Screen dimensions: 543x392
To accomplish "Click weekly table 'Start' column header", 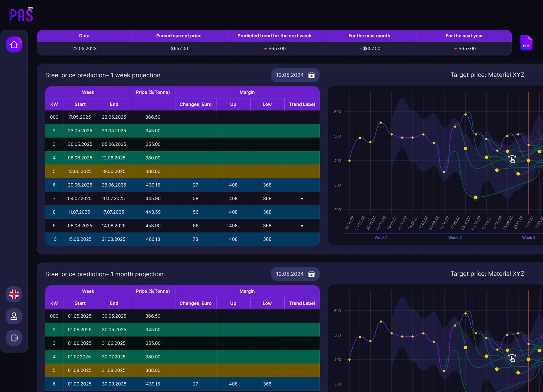I will pos(80,104).
